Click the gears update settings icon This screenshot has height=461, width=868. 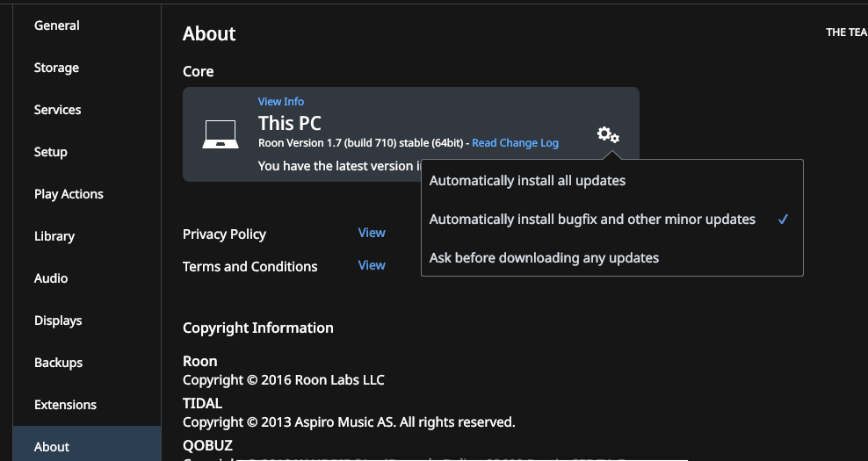[608, 134]
